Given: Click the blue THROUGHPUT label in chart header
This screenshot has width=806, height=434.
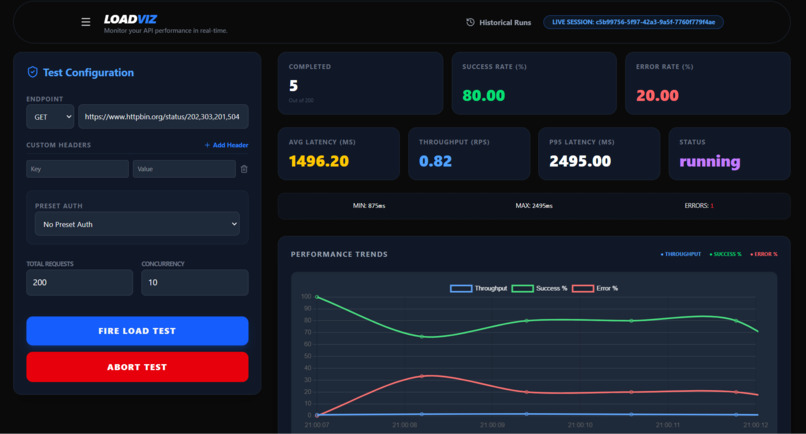Looking at the screenshot, I should point(681,254).
